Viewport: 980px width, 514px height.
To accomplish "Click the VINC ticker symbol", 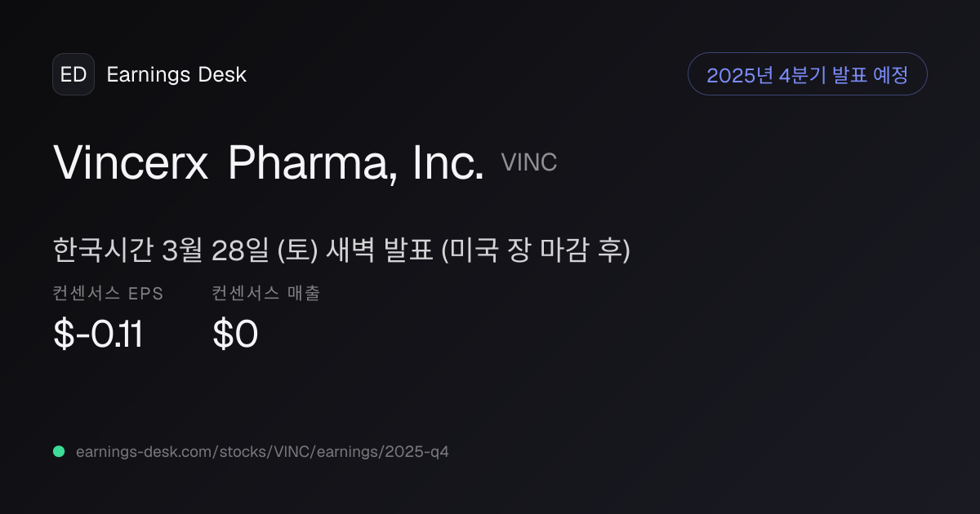I will click(x=529, y=162).
